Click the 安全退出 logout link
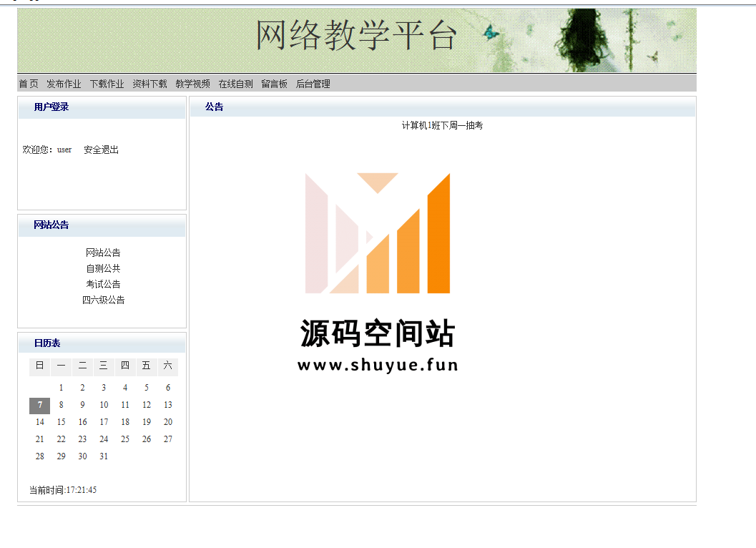This screenshot has height=548, width=756. pyautogui.click(x=102, y=150)
